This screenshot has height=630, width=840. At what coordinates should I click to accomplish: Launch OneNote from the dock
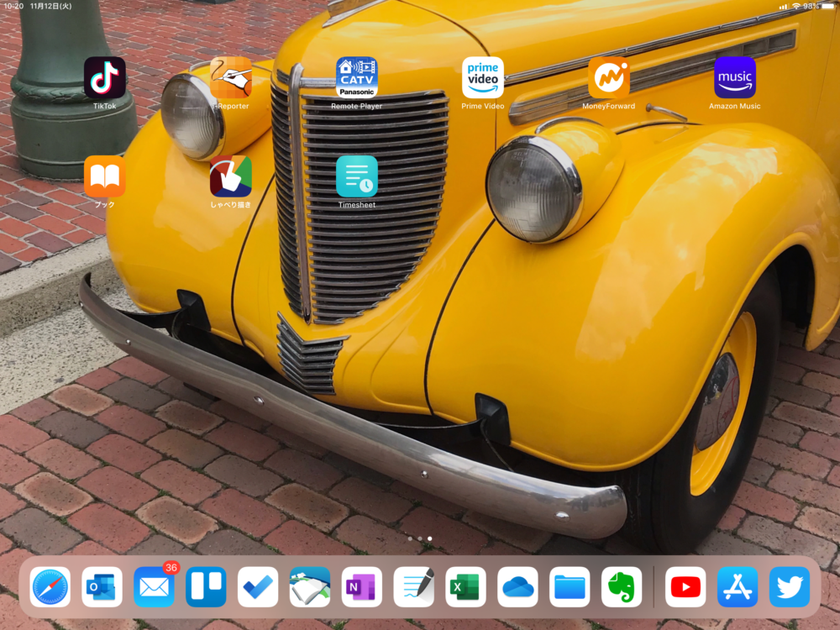click(362, 587)
